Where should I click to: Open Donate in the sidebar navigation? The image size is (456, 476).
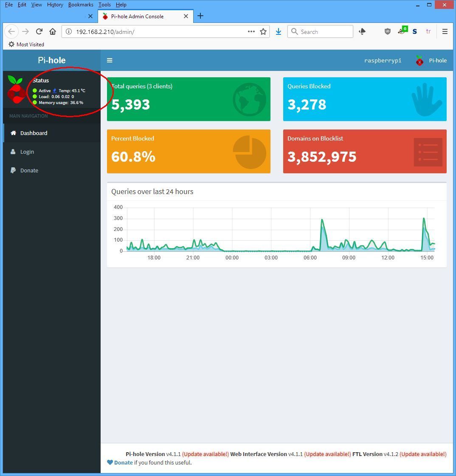[52, 170]
